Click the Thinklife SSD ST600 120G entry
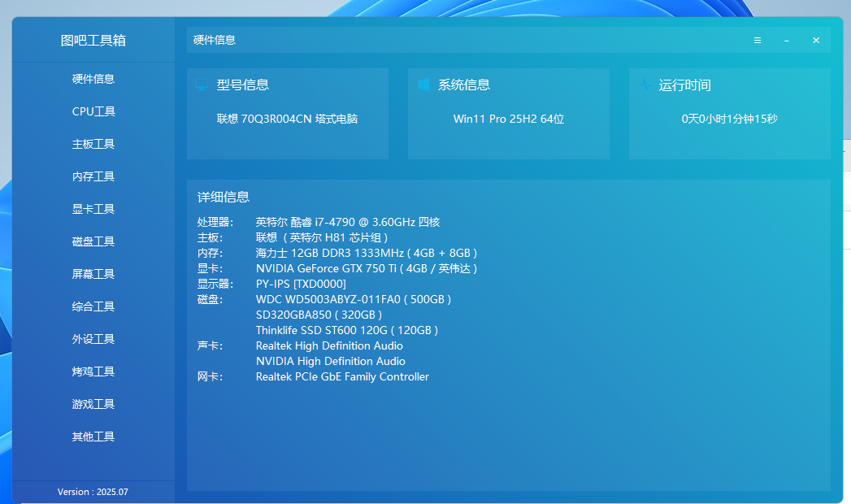This screenshot has height=504, width=851. [x=347, y=330]
